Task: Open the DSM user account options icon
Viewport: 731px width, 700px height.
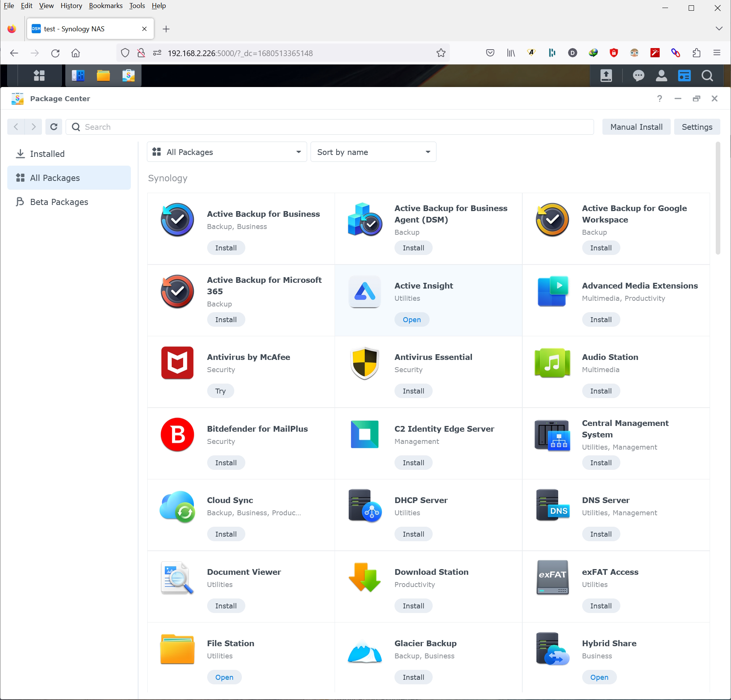Action: tap(661, 76)
